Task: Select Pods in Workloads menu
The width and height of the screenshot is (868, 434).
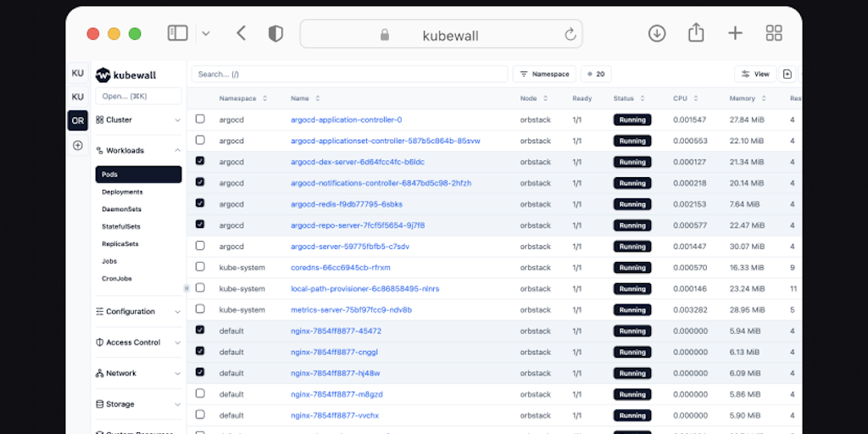Action: (138, 175)
